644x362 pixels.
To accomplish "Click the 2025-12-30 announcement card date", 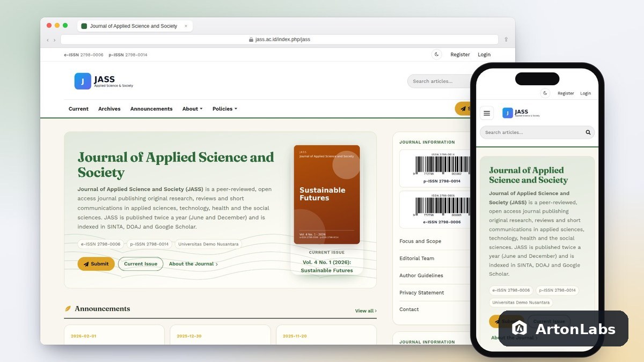I will pos(189,336).
